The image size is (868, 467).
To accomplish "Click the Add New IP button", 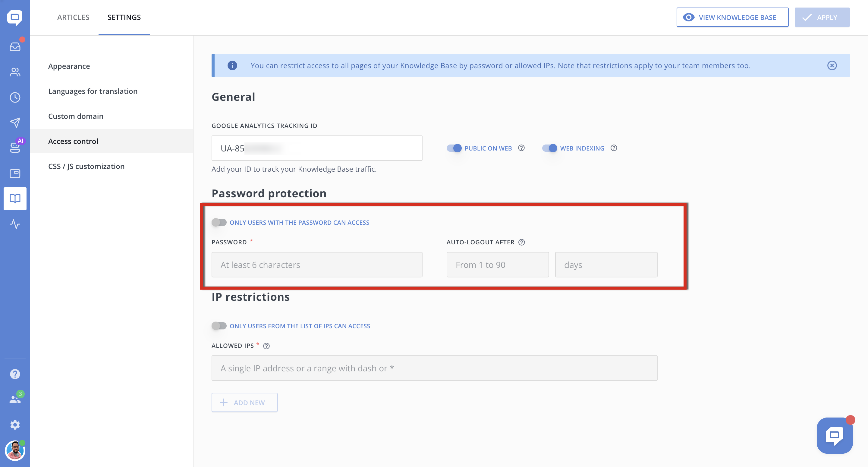I will point(244,402).
